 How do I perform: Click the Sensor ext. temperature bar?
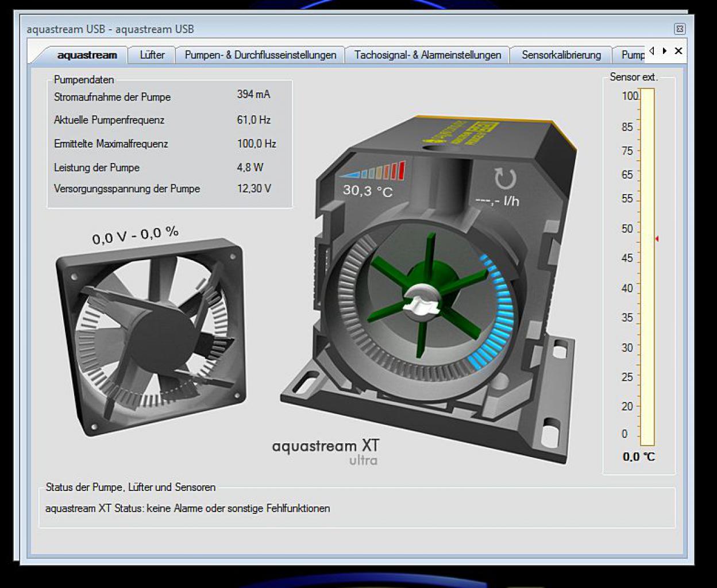tap(647, 267)
